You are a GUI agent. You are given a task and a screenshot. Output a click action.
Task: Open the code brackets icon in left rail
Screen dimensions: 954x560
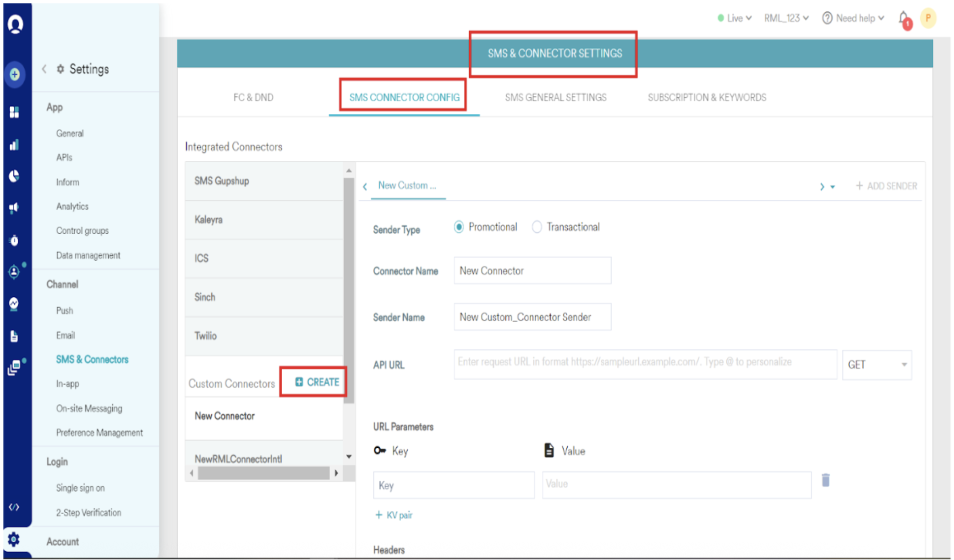(x=14, y=507)
